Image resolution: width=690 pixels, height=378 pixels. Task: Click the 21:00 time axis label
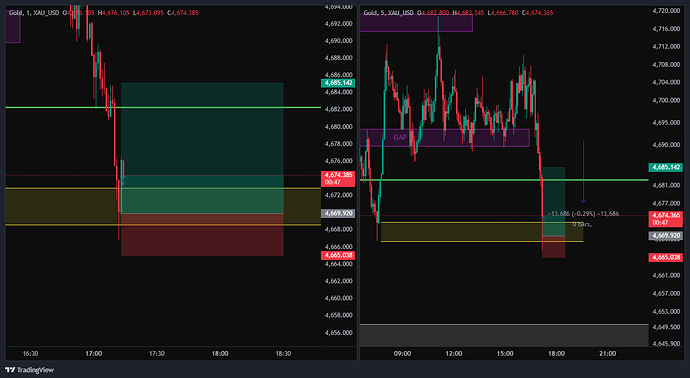(608, 353)
